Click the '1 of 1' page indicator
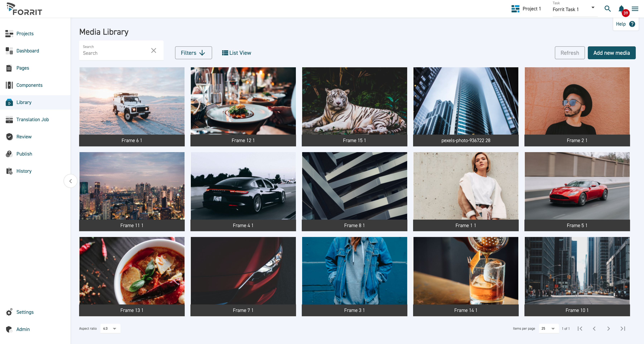This screenshot has height=344, width=644. (x=565, y=328)
